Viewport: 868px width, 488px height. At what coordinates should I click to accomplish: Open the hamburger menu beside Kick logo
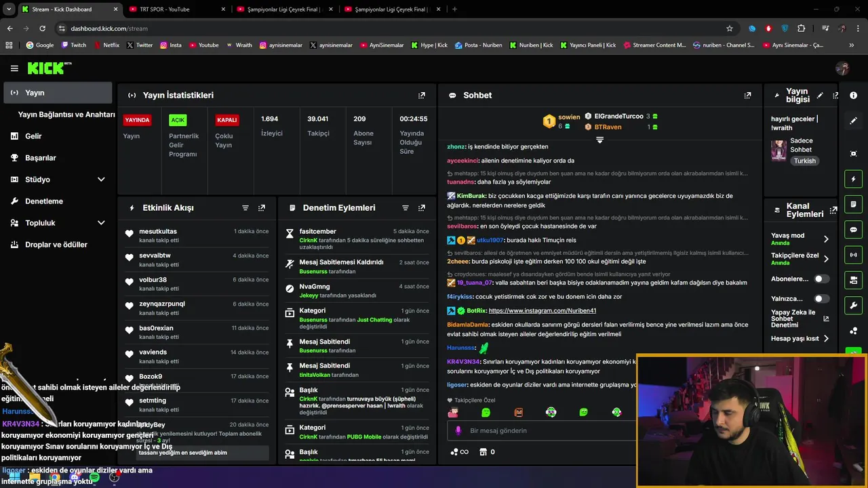(x=14, y=68)
